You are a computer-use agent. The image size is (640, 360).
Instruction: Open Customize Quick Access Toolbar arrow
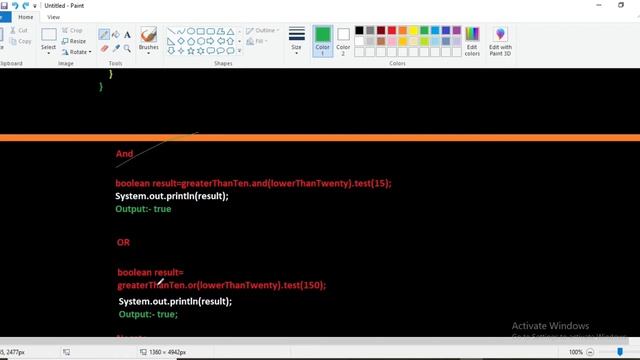coord(35,6)
